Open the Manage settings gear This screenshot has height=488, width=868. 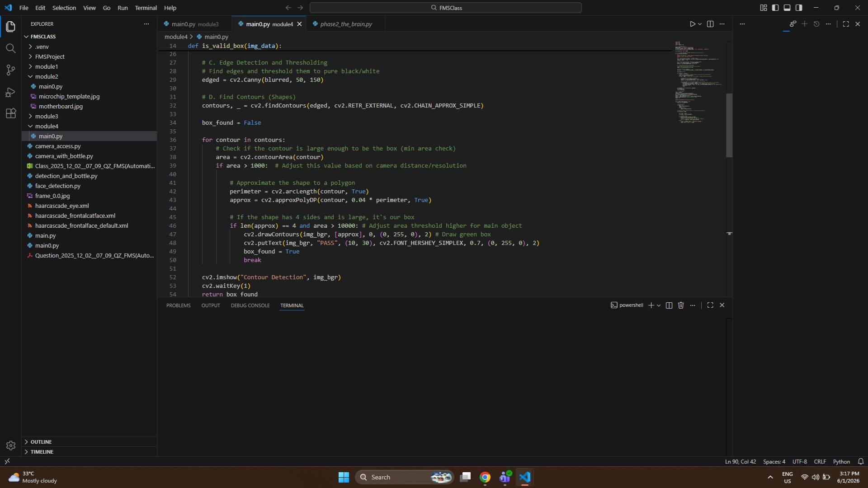11,445
